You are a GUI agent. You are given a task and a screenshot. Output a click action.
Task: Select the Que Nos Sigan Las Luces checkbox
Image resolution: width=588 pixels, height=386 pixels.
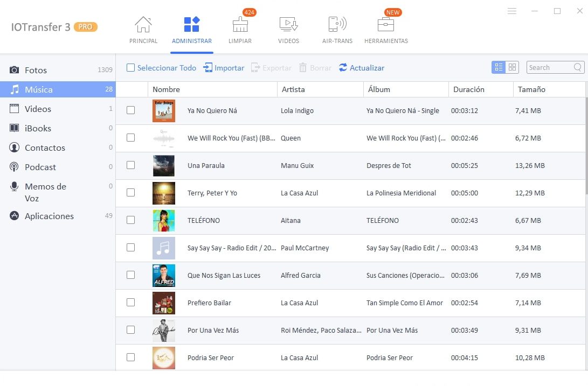click(x=130, y=275)
